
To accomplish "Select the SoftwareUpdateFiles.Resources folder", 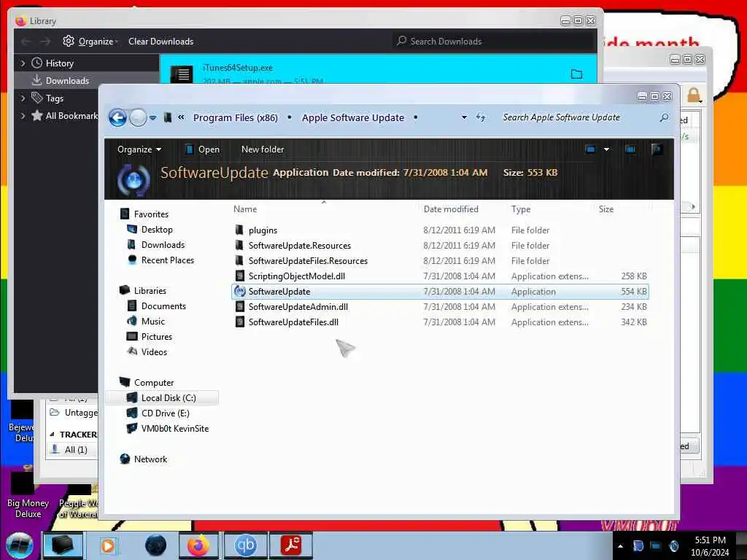I will point(308,261).
